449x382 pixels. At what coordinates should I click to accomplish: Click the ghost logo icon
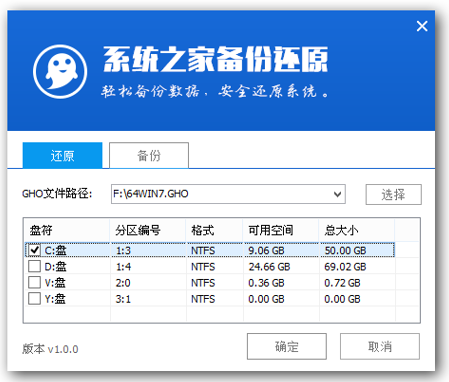[x=60, y=71]
